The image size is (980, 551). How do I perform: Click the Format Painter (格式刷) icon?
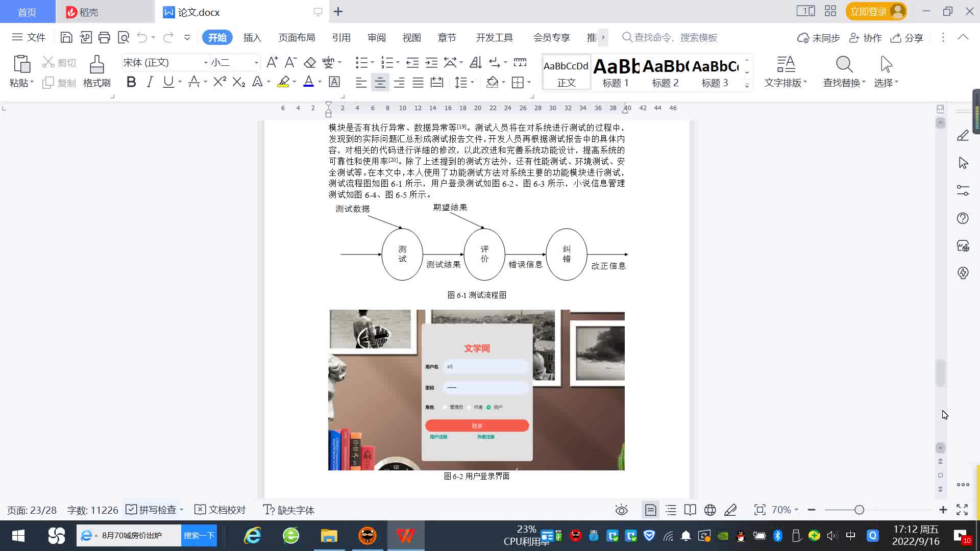pos(96,65)
